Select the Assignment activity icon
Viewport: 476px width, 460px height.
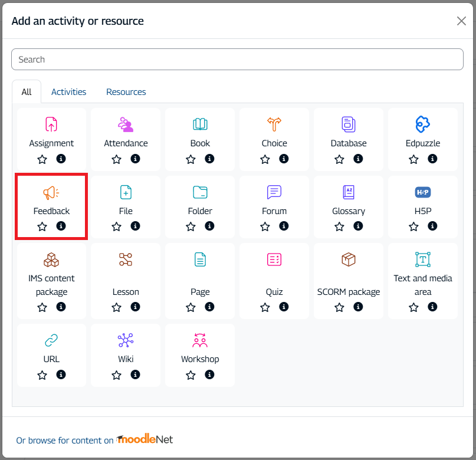(51, 124)
